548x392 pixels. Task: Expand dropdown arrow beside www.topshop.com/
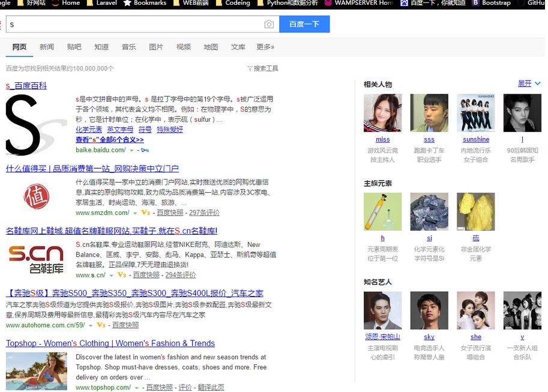137,388
